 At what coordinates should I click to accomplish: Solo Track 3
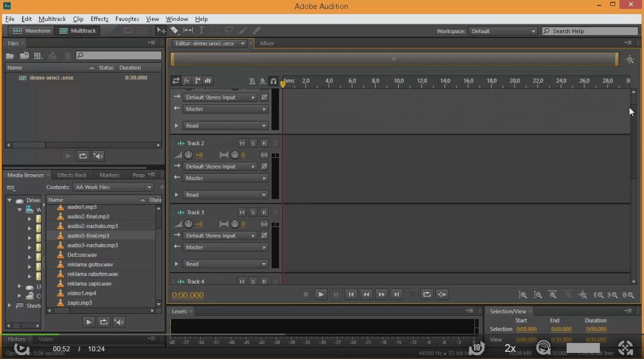[253, 212]
